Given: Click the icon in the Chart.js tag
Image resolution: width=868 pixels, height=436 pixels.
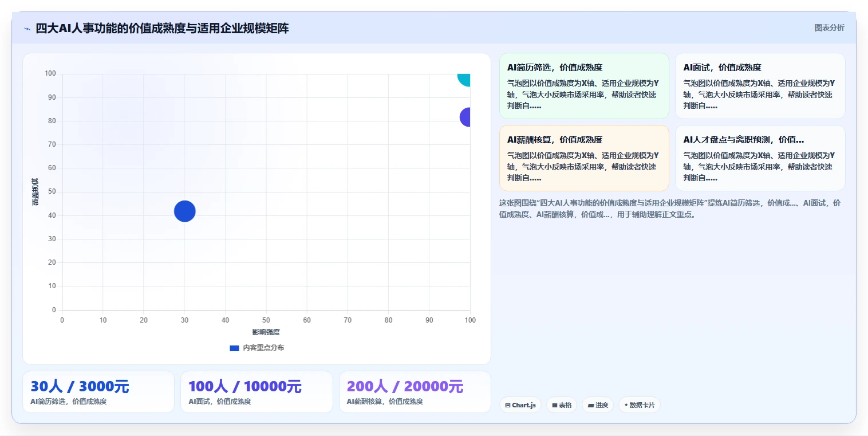Looking at the screenshot, I should pyautogui.click(x=508, y=405).
